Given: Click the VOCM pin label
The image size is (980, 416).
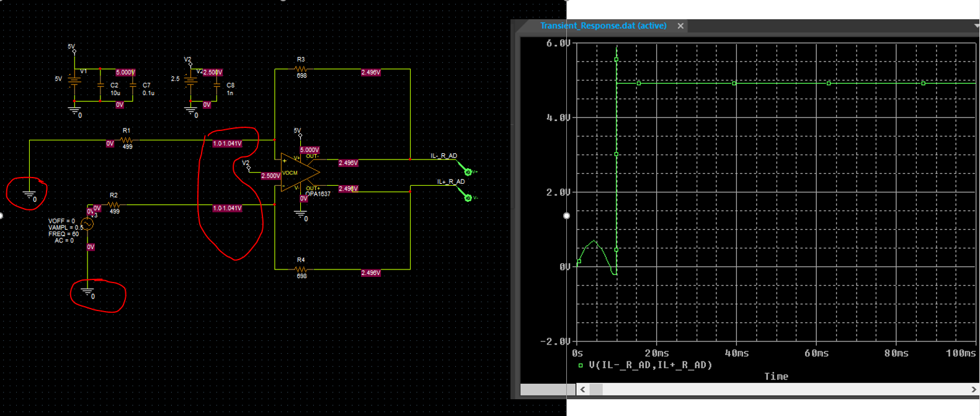Looking at the screenshot, I should point(290,173).
